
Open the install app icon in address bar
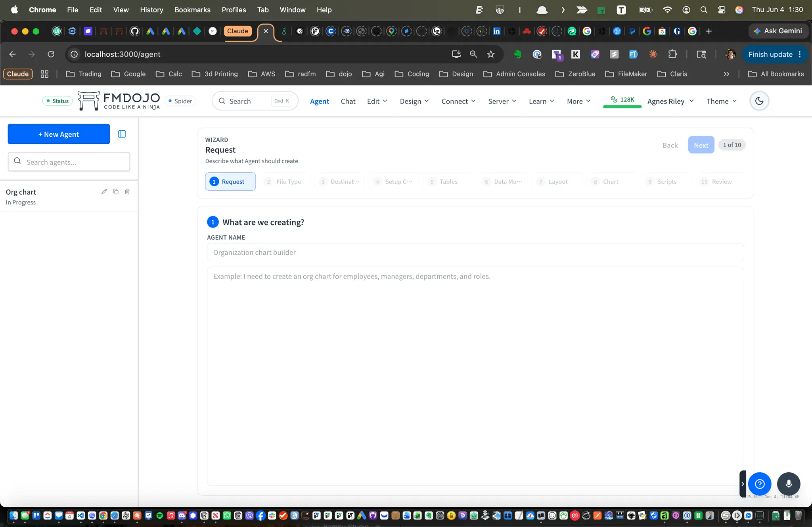(x=456, y=54)
